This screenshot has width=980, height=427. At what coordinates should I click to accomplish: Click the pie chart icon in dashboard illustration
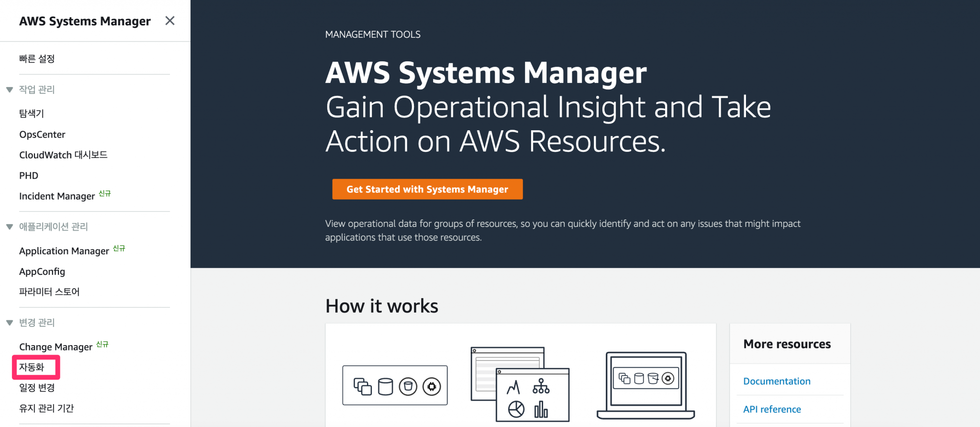pyautogui.click(x=516, y=409)
